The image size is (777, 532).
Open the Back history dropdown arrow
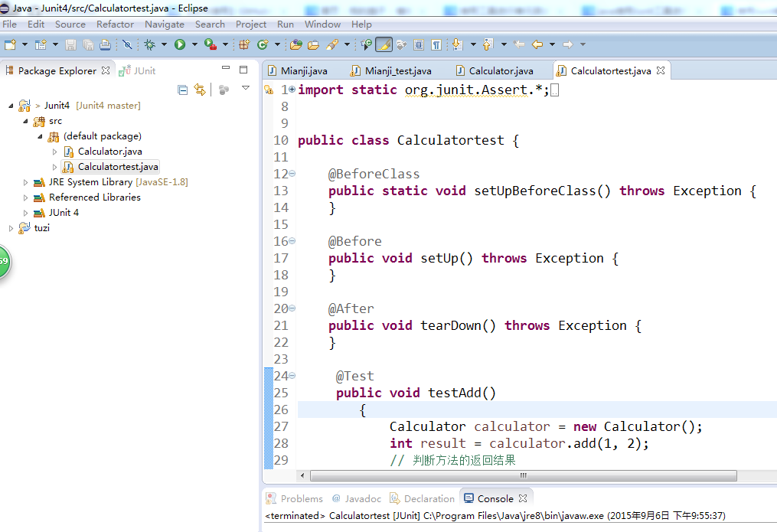pyautogui.click(x=552, y=44)
